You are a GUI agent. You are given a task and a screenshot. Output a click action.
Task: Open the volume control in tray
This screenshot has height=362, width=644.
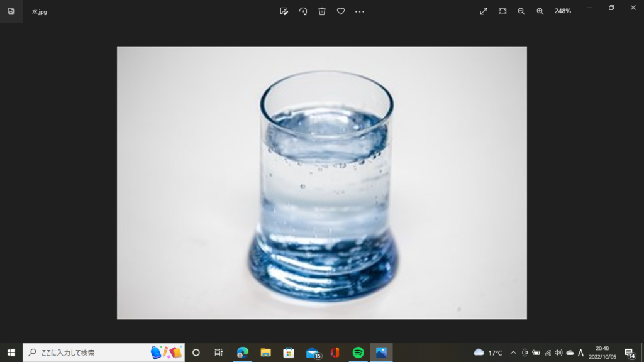(558, 353)
